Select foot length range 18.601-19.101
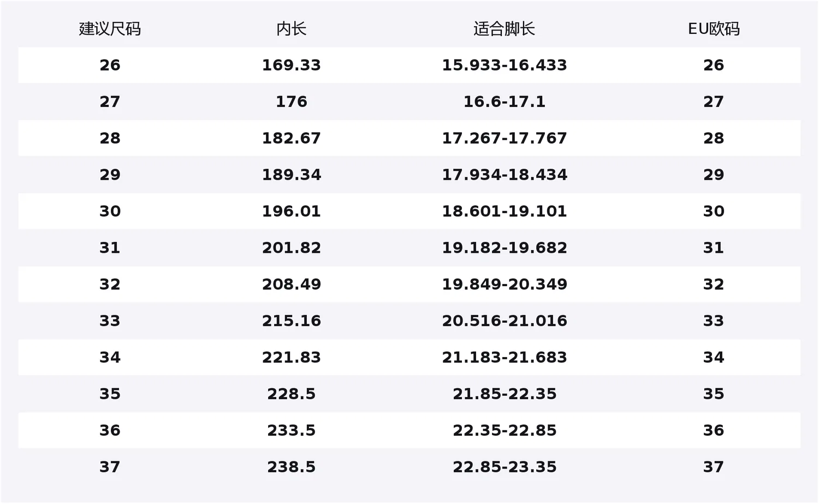This screenshot has height=504, width=819. click(x=504, y=211)
